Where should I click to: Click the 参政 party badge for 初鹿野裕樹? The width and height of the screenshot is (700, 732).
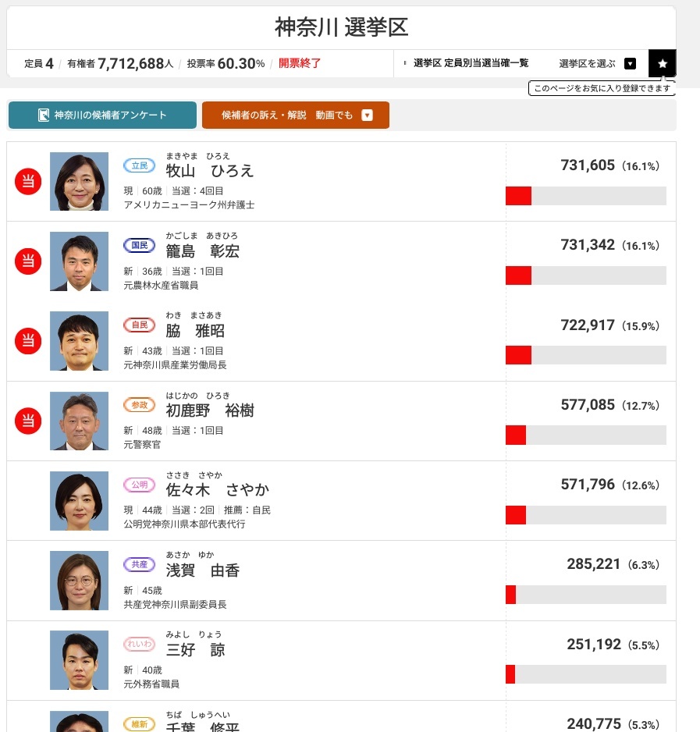click(139, 405)
